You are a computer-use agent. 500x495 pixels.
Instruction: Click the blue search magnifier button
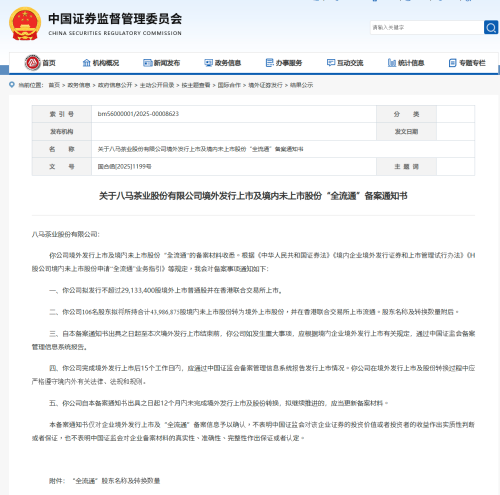(491, 27)
